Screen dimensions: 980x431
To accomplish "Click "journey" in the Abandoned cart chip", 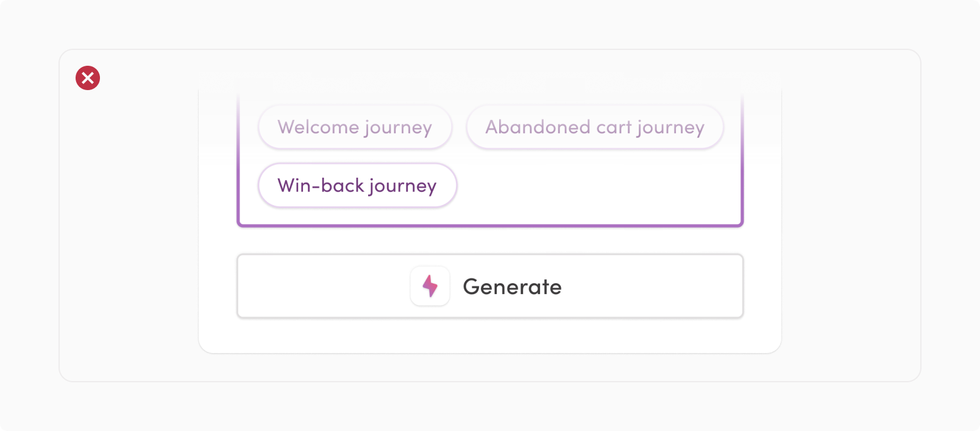I will pos(670,127).
